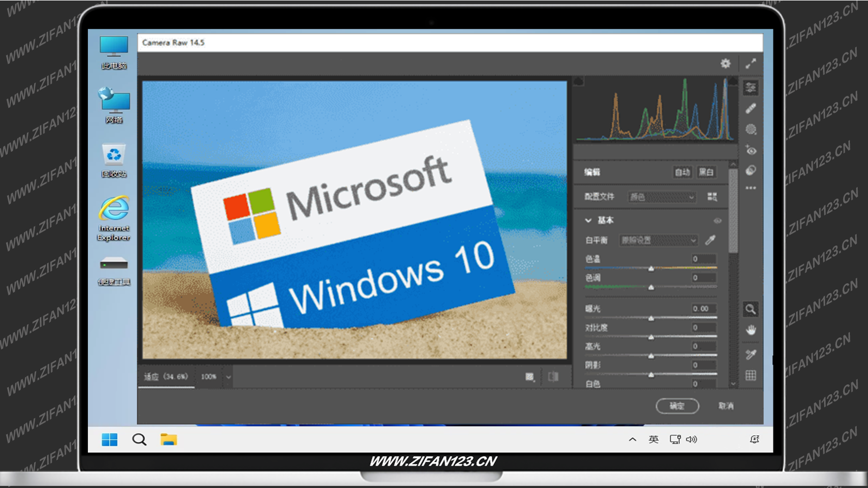The width and height of the screenshot is (868, 488).
Task: Adjust the 对比度 contrast slider handle
Action: [651, 337]
